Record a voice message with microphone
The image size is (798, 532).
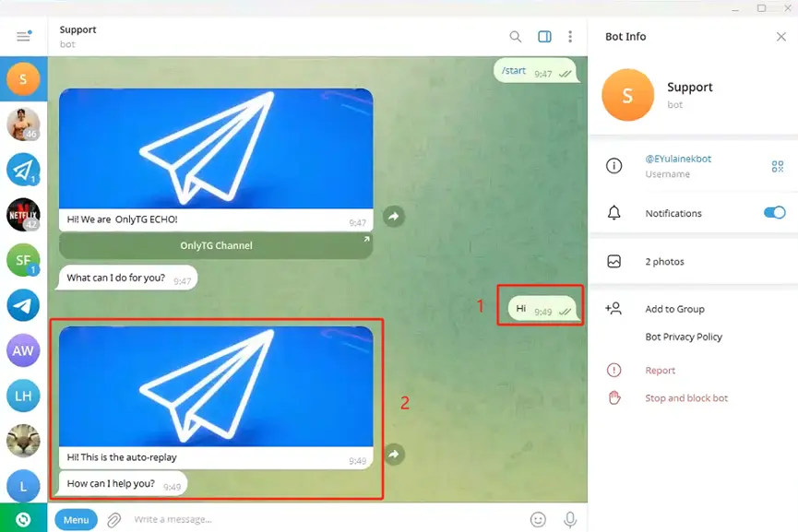pos(570,520)
